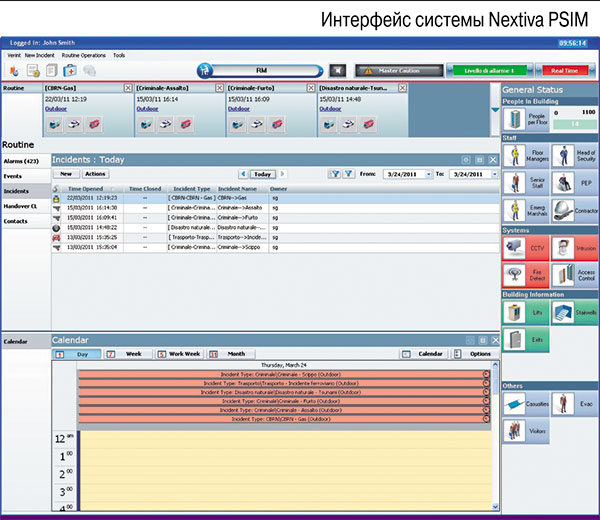Screen dimensions: 600x520
Task: Click the New incident button
Action: point(65,174)
